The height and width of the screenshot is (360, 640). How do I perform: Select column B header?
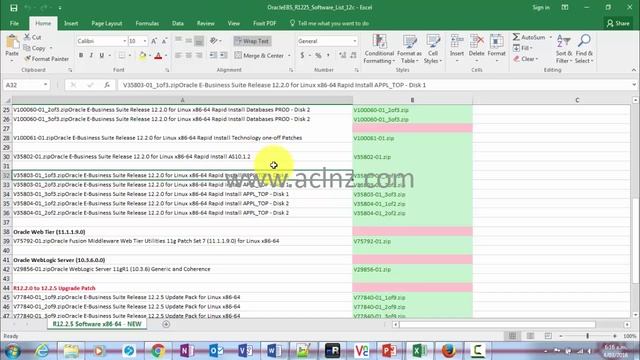pos(412,100)
